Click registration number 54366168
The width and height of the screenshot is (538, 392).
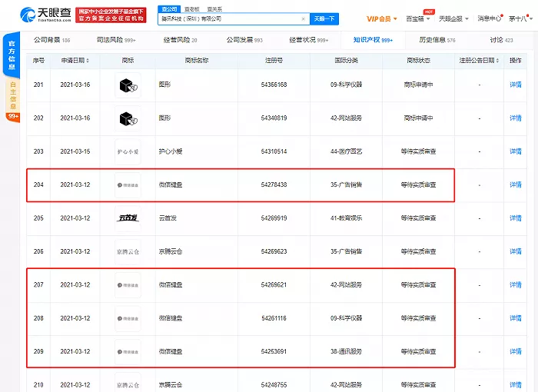(x=274, y=85)
